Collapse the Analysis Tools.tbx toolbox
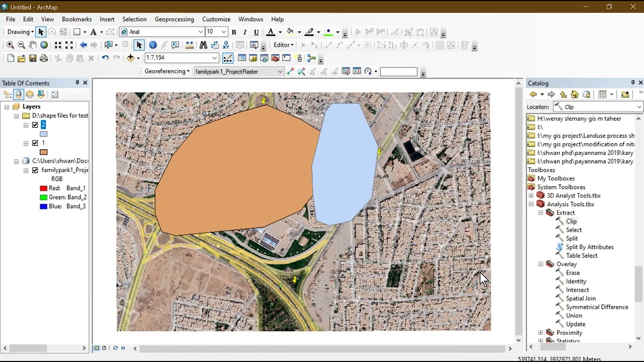 531,204
